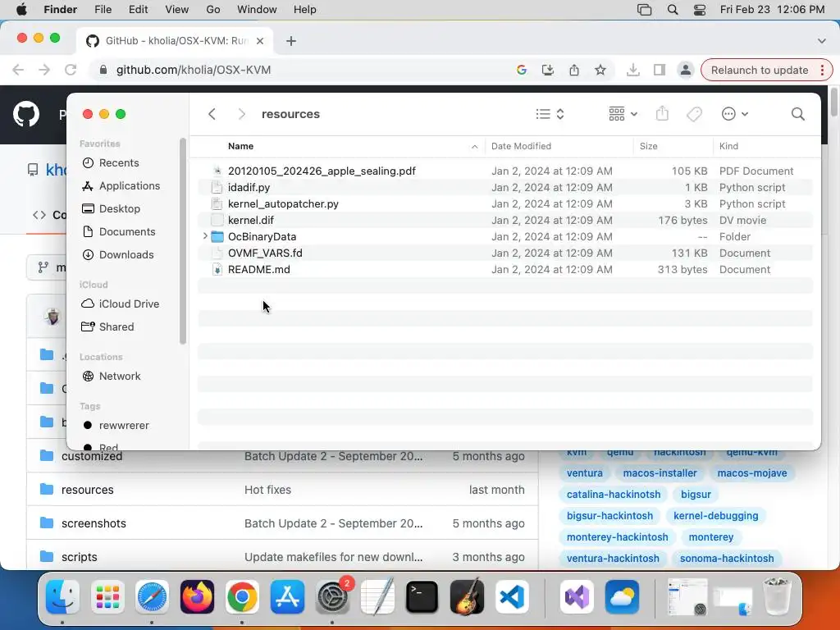Open Visual Studio Code from Dock
Screen dimensions: 840x630
click(x=512, y=597)
